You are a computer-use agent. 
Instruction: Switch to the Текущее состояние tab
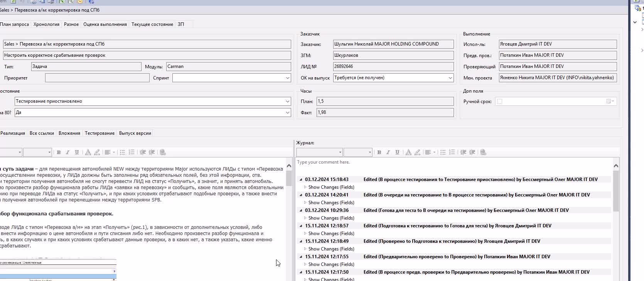[x=152, y=24]
